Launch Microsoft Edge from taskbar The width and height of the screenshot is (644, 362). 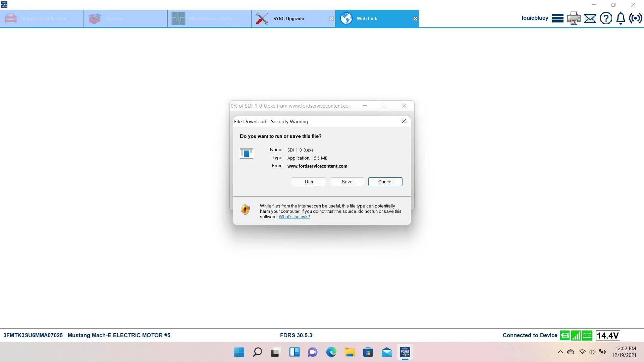pos(331,352)
